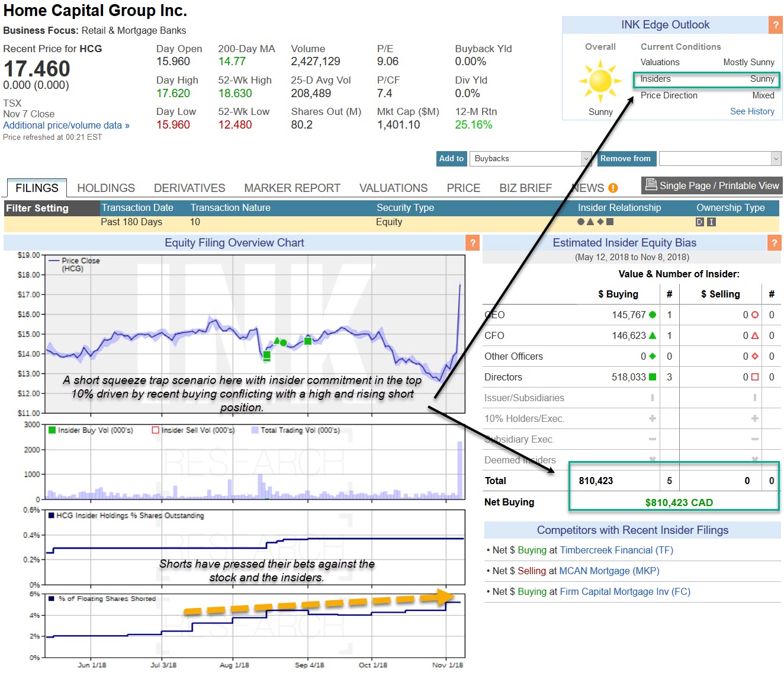The height and width of the screenshot is (685, 784).
Task: Click the 52-Wk High value 18.630
Action: tap(235, 93)
